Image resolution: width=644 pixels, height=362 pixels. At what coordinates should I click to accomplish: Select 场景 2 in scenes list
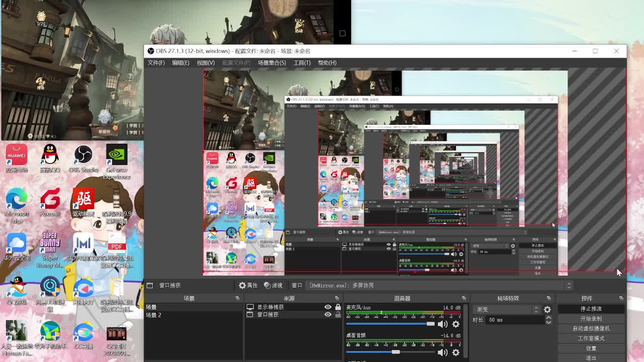[x=193, y=315]
